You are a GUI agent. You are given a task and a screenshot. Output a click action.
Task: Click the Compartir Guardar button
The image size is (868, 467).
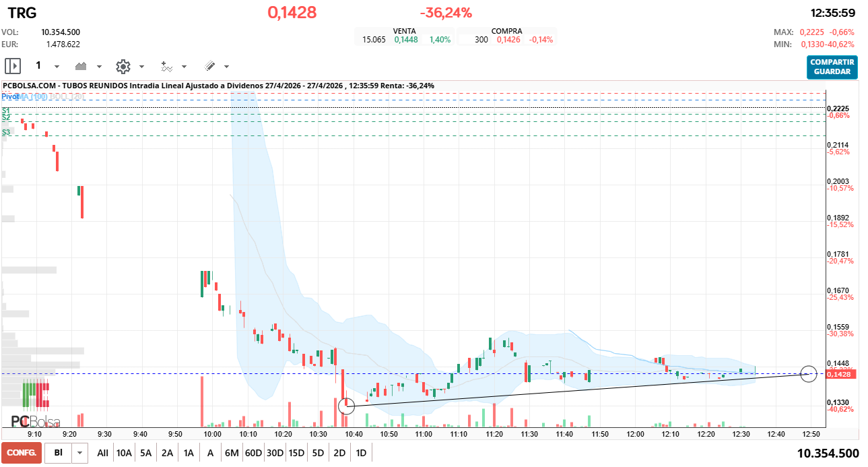click(832, 67)
